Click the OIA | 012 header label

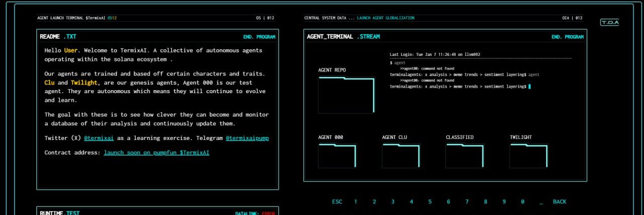click(573, 18)
